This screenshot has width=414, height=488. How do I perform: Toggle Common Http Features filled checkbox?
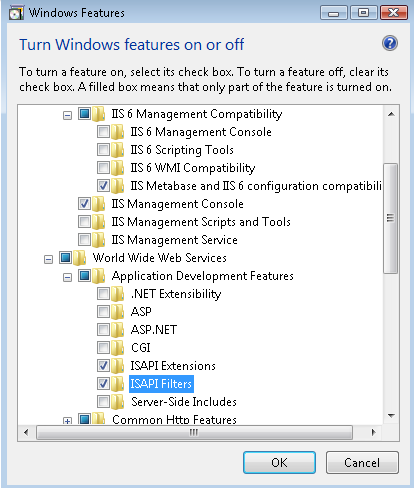(84, 419)
